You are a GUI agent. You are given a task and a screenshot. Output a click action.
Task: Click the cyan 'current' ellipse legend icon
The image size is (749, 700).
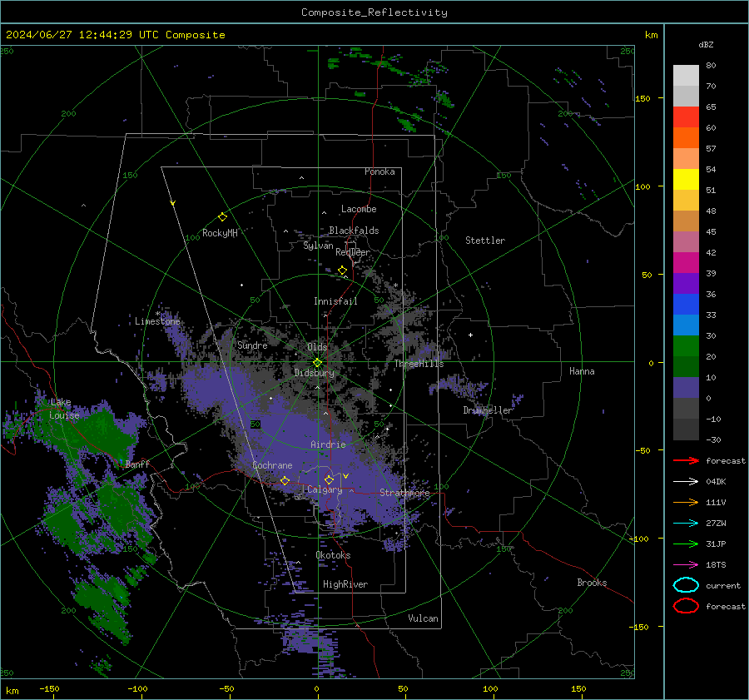click(x=686, y=585)
